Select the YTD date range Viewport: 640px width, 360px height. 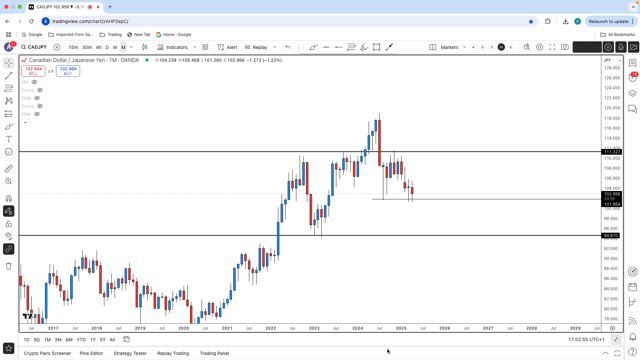tap(81, 340)
